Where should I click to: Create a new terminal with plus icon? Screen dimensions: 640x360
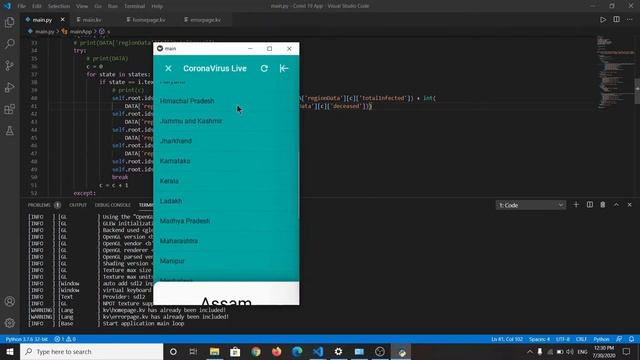point(576,204)
